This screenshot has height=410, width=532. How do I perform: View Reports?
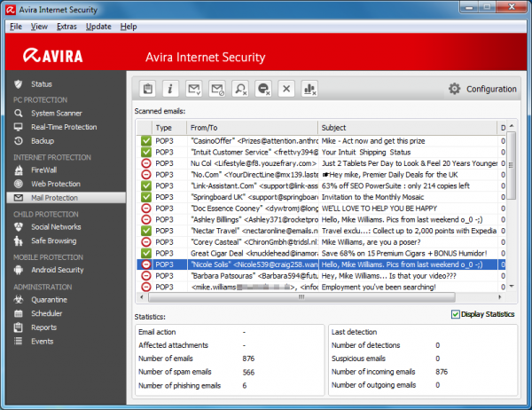tap(44, 327)
